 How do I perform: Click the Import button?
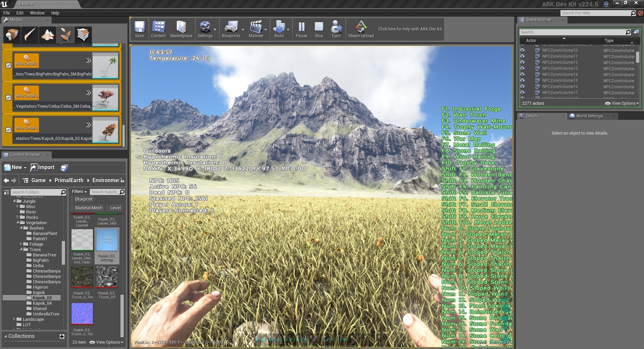[x=43, y=167]
